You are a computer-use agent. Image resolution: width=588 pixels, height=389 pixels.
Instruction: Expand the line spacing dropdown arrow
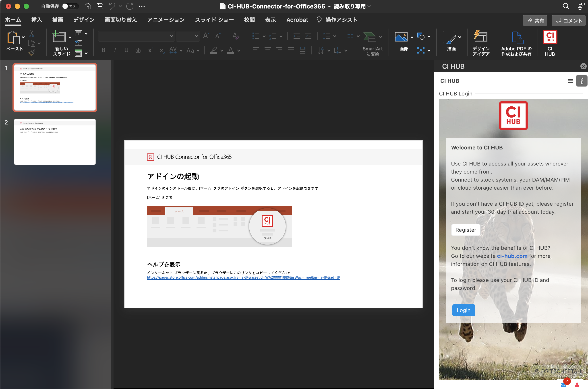click(334, 37)
